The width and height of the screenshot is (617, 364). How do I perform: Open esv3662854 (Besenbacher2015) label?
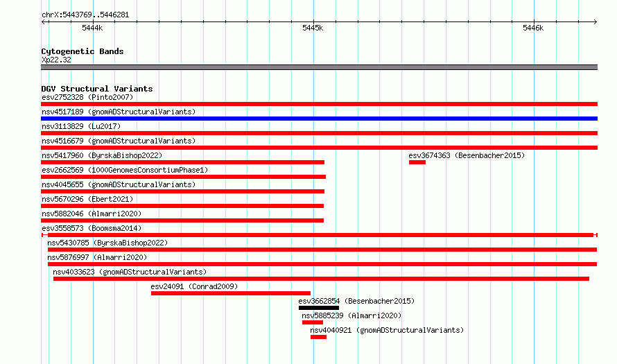click(x=356, y=301)
